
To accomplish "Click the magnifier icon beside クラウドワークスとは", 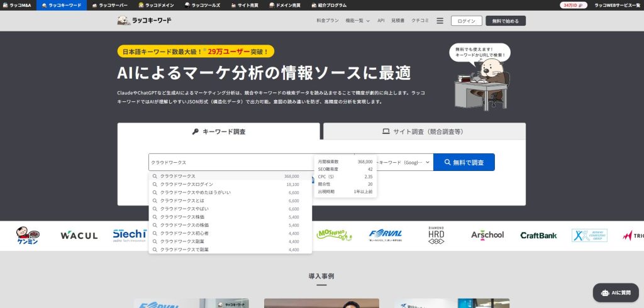I will click(x=155, y=201).
